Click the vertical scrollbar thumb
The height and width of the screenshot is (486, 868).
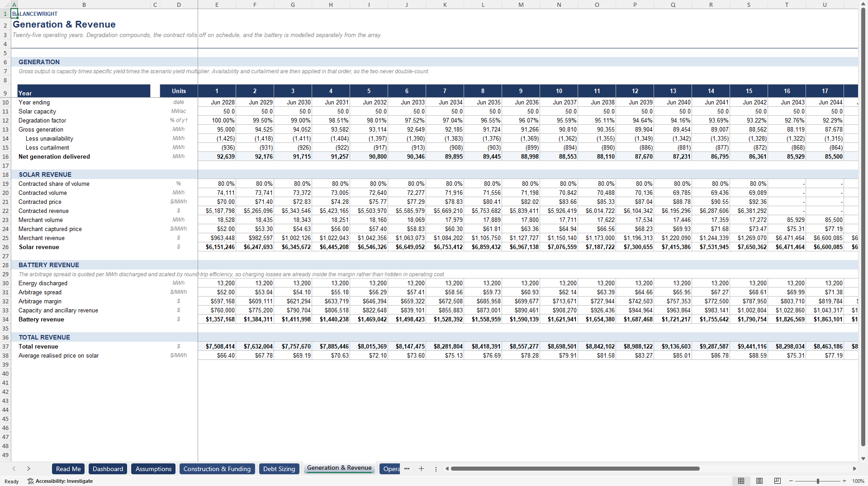[x=863, y=226]
